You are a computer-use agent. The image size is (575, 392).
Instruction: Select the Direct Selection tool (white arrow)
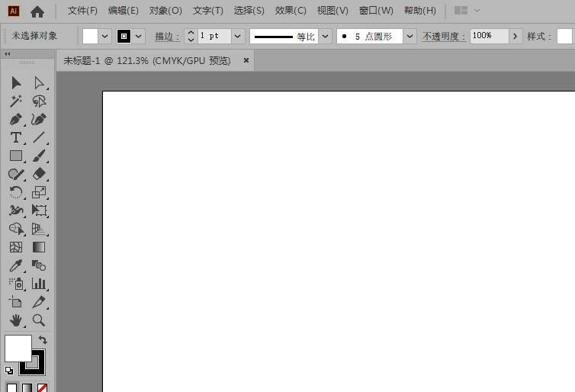tap(39, 83)
